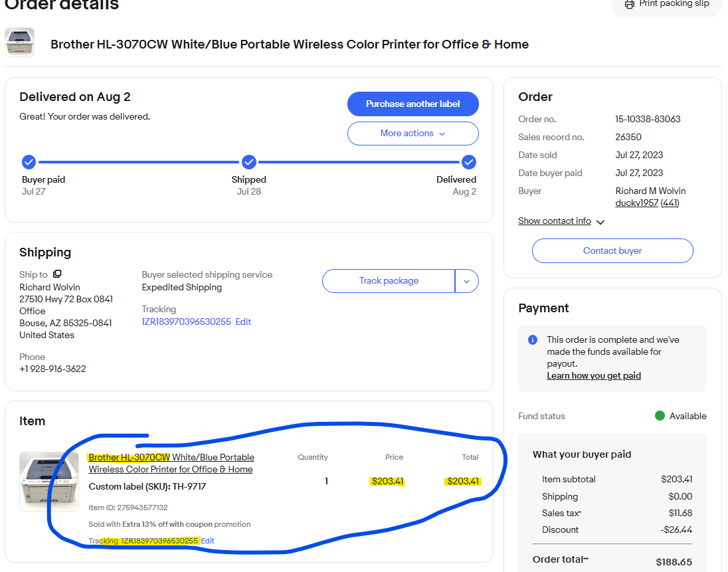
Task: Click Edit next to Shipping tracking number
Action: click(x=243, y=322)
